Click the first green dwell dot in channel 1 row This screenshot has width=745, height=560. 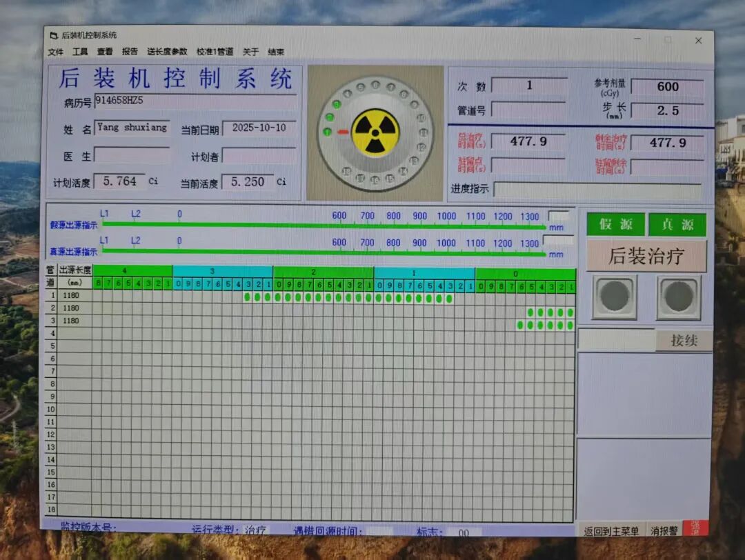[x=248, y=298]
